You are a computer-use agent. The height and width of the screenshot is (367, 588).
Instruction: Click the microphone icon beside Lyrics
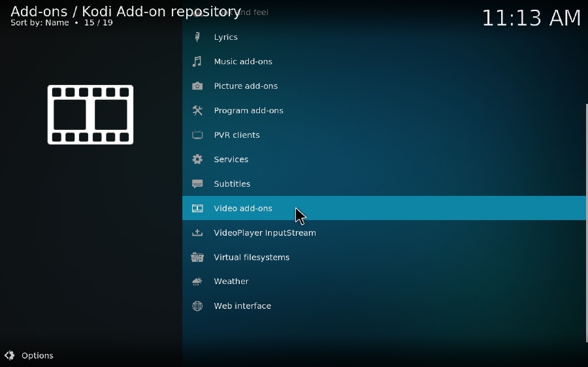point(197,37)
